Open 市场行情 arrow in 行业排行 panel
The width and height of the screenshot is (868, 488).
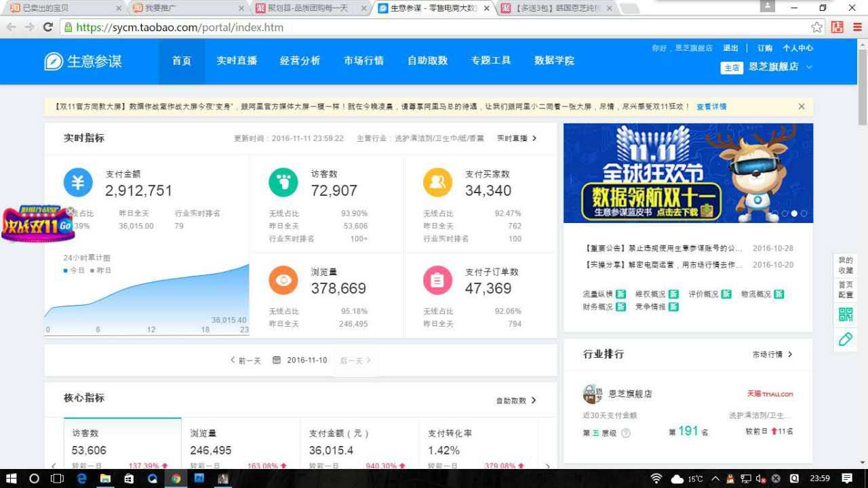790,354
